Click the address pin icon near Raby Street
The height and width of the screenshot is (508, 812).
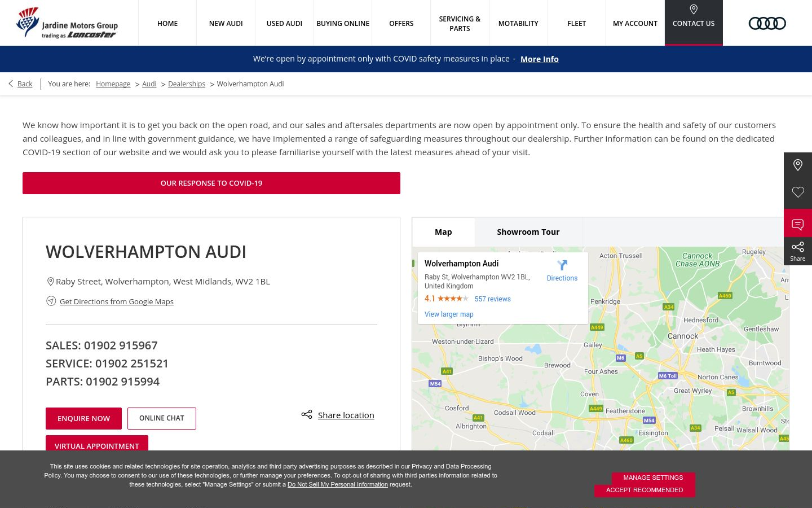(50, 281)
